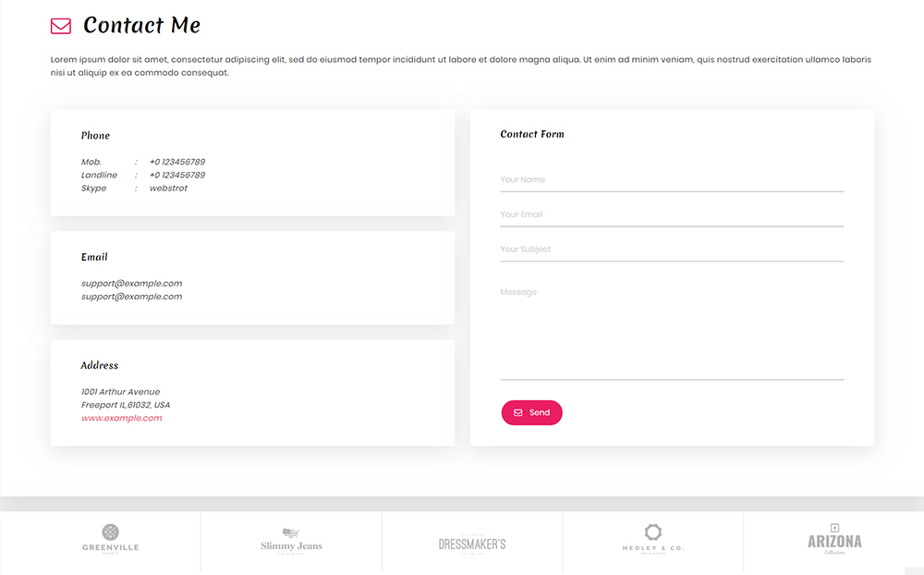The width and height of the screenshot is (924, 575).
Task: Open the Greenville brand logo
Action: [110, 539]
